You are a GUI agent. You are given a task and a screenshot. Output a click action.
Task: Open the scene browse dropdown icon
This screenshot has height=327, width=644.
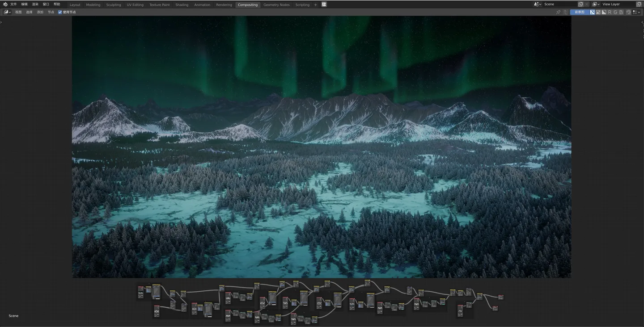(x=538, y=4)
